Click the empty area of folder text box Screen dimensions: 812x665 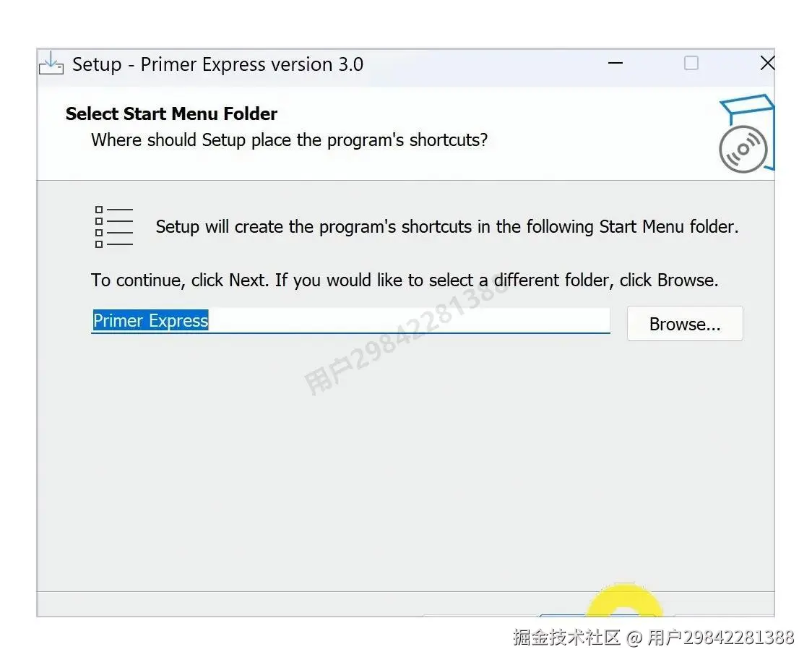409,321
